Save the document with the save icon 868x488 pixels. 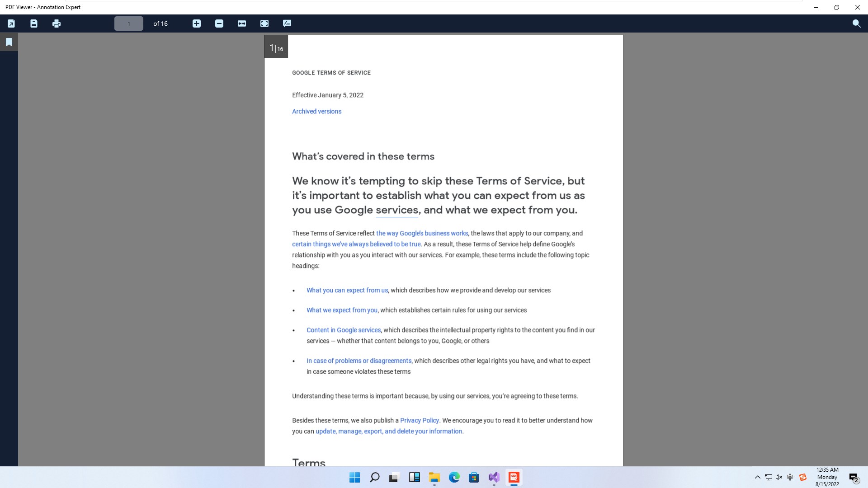34,23
